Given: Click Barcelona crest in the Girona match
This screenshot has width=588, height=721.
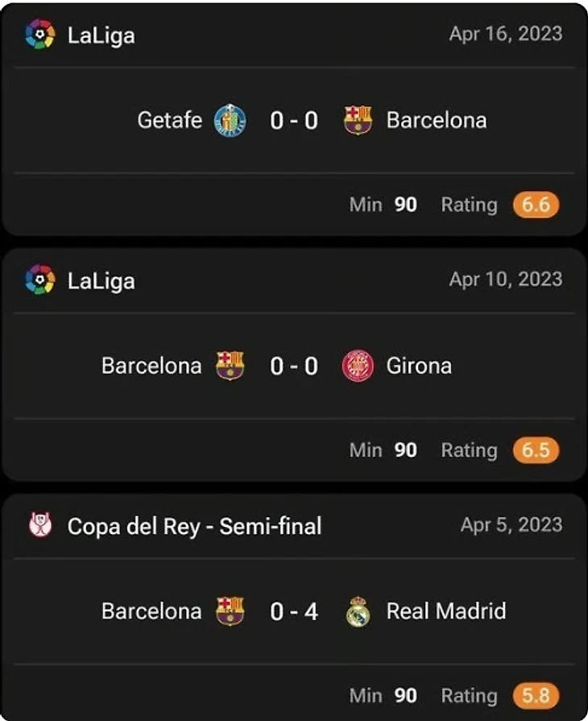Looking at the screenshot, I should (230, 367).
